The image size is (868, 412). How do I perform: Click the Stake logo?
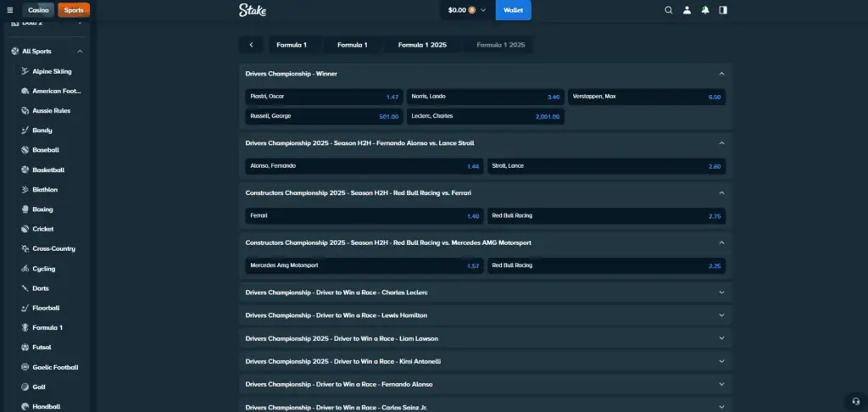[253, 10]
